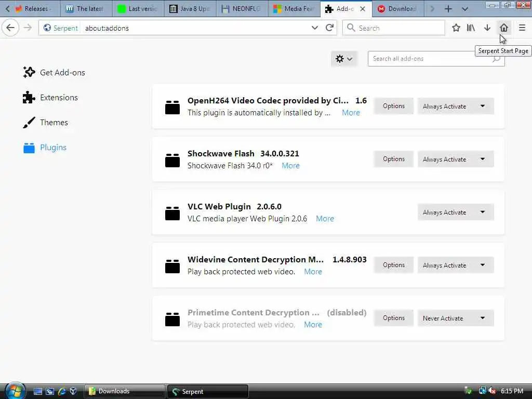
Task: Switch to the Download tab
Action: click(x=398, y=9)
